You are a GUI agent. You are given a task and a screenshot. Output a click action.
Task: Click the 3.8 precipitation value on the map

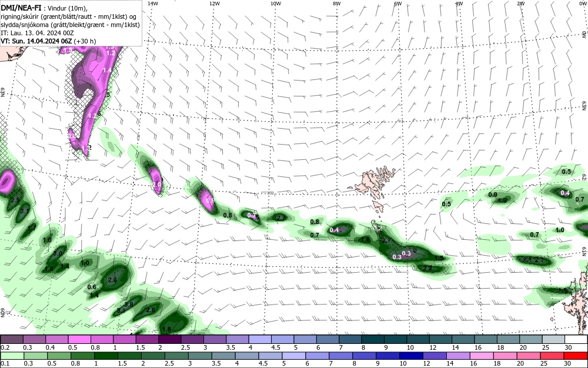click(129, 305)
